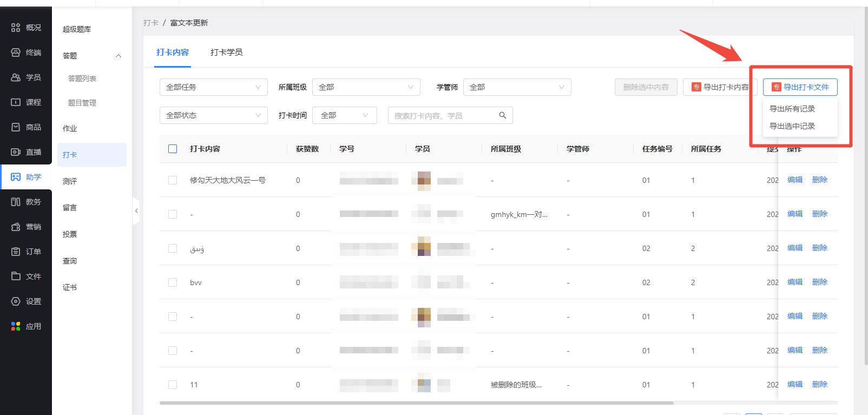Image resolution: width=868 pixels, height=415 pixels.
Task: Switch to the 打卡学员 tab
Action: click(226, 52)
